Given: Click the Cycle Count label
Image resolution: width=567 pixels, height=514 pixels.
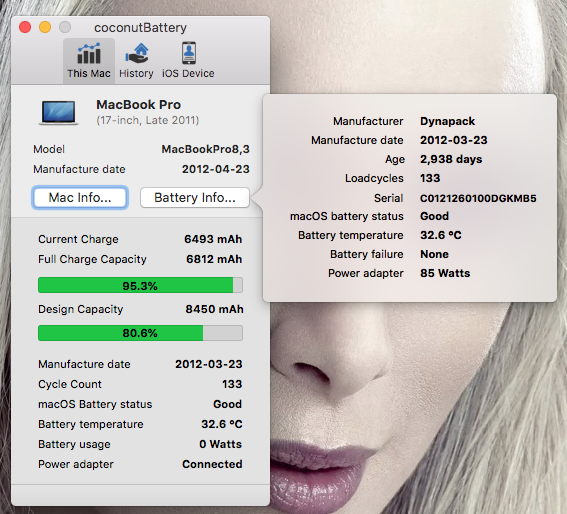Looking at the screenshot, I should 70,384.
